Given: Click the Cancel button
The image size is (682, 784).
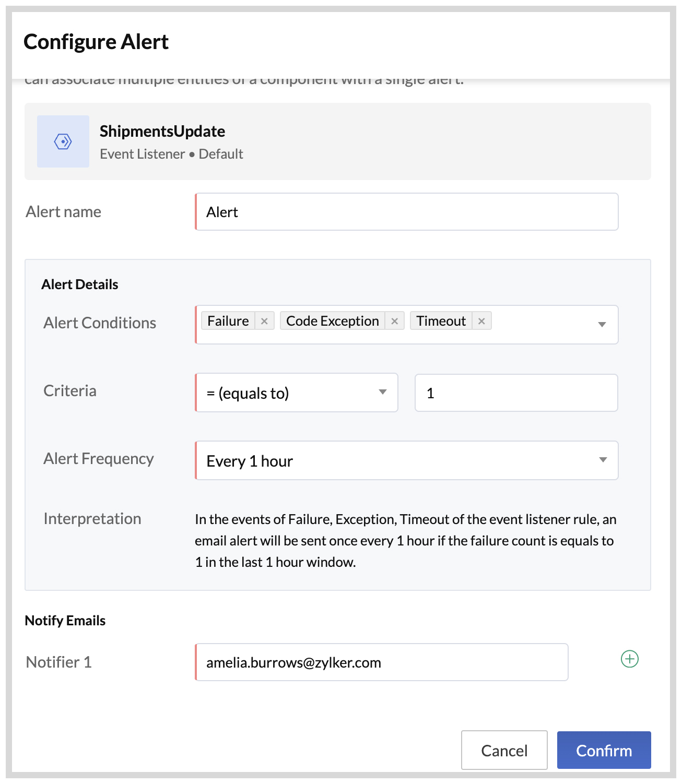Looking at the screenshot, I should coord(503,750).
